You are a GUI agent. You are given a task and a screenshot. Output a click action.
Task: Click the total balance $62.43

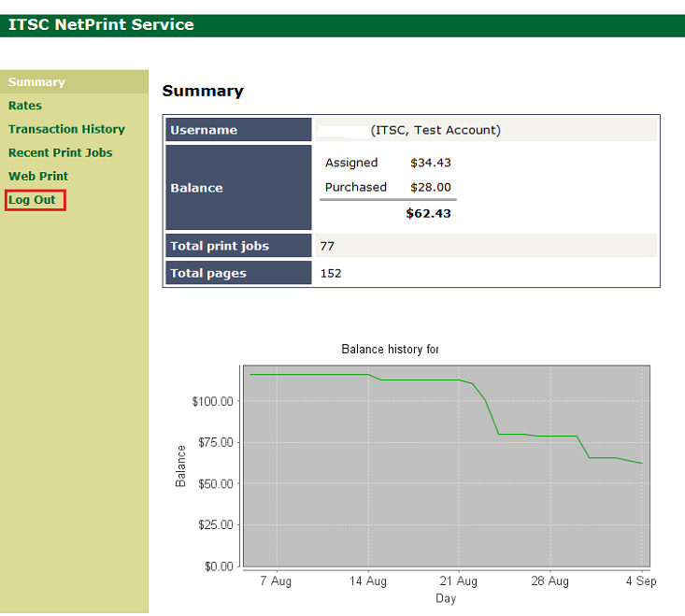428,213
